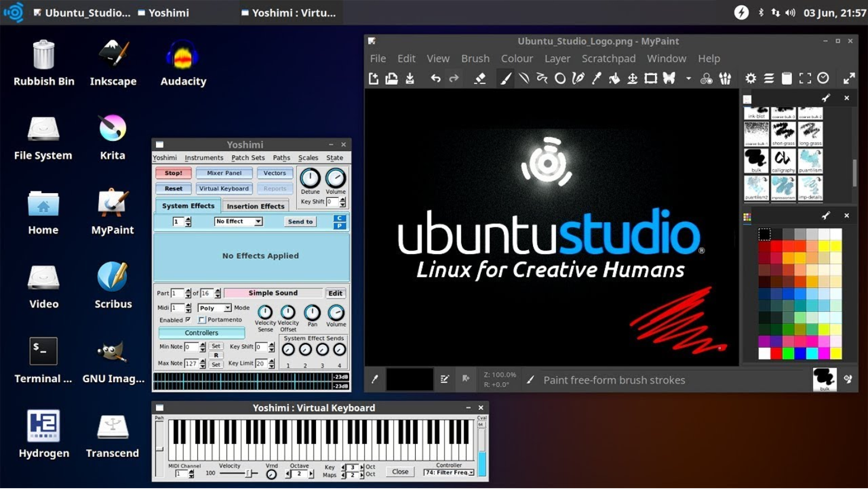Viewport: 868px width, 490px height.
Task: Open brush settings gear in MyPaint toolbar
Action: point(751,78)
